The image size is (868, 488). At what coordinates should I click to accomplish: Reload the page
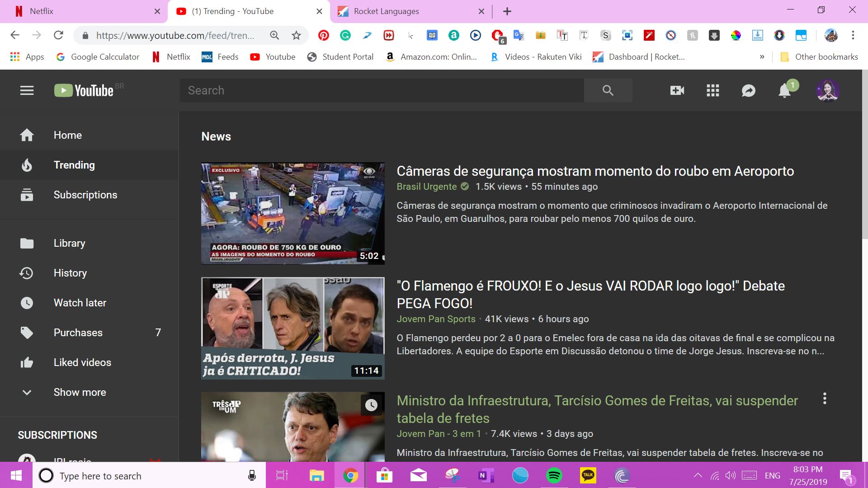coord(58,35)
